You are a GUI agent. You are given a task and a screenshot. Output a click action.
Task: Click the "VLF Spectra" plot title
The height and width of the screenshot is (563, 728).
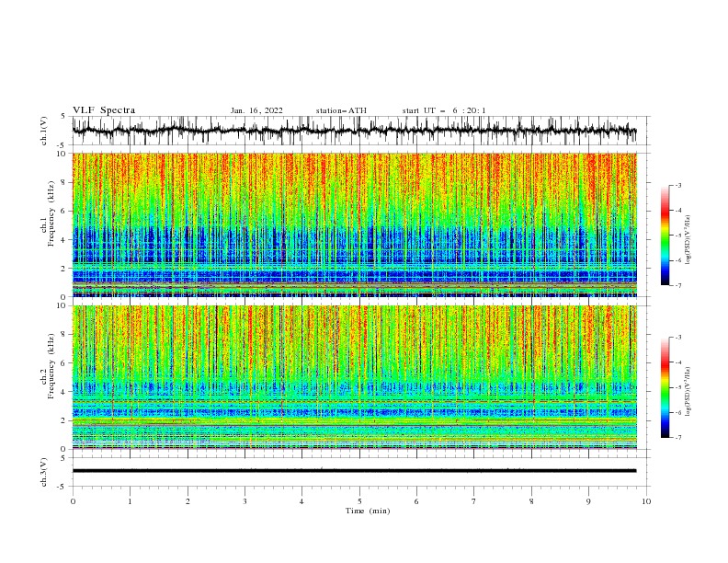click(x=104, y=110)
